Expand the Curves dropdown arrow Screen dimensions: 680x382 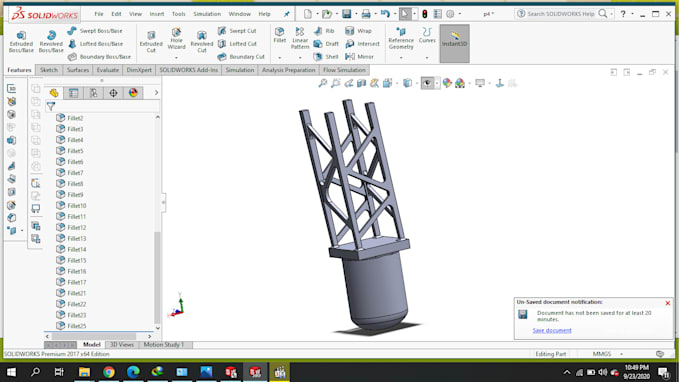[x=427, y=58]
